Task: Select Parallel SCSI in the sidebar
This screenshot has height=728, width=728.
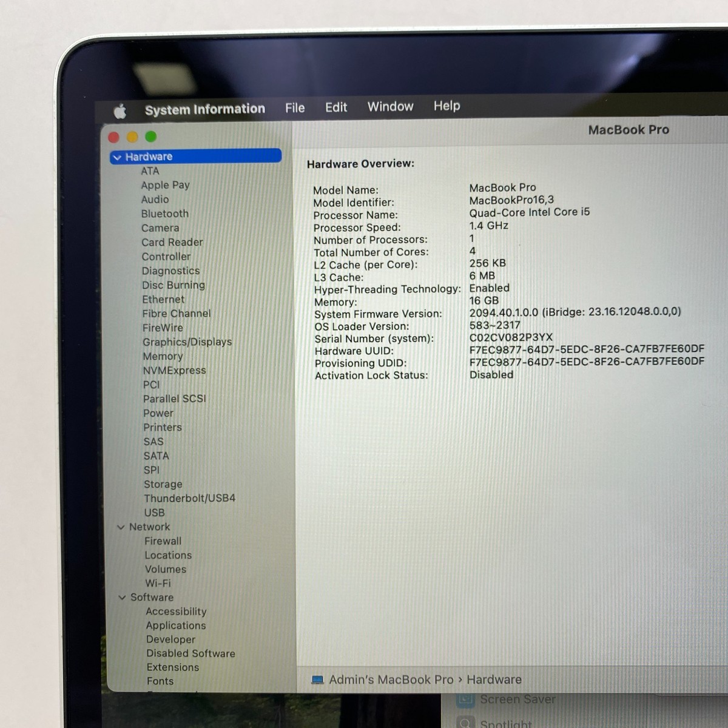Action: pos(174,399)
